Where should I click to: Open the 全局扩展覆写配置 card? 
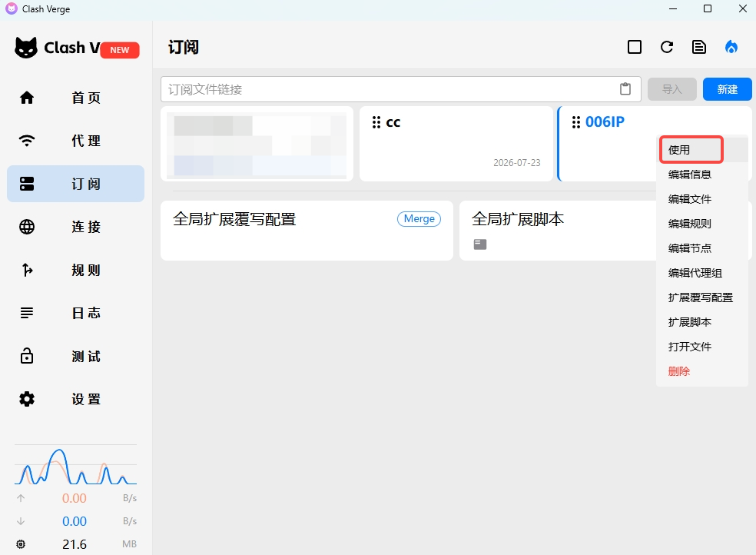click(307, 231)
